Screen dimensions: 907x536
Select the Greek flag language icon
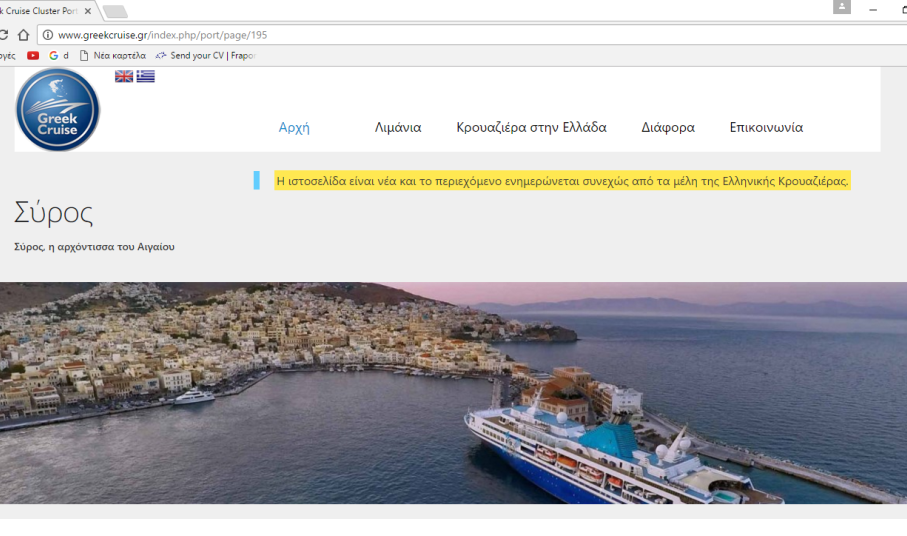(146, 76)
